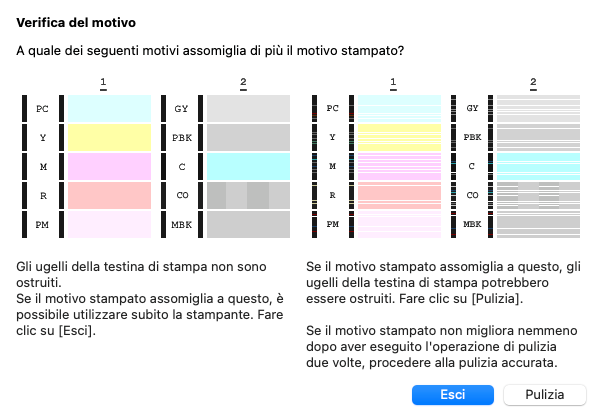The width and height of the screenshot is (600, 419).
Task: Click the solid gray GY swatch
Action: [247, 107]
